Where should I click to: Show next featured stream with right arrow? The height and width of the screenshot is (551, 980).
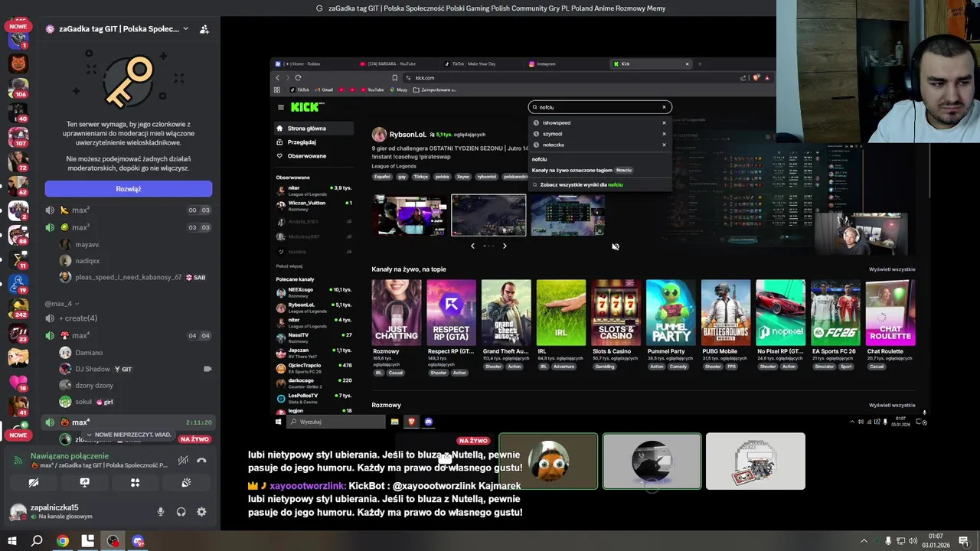[x=505, y=246]
